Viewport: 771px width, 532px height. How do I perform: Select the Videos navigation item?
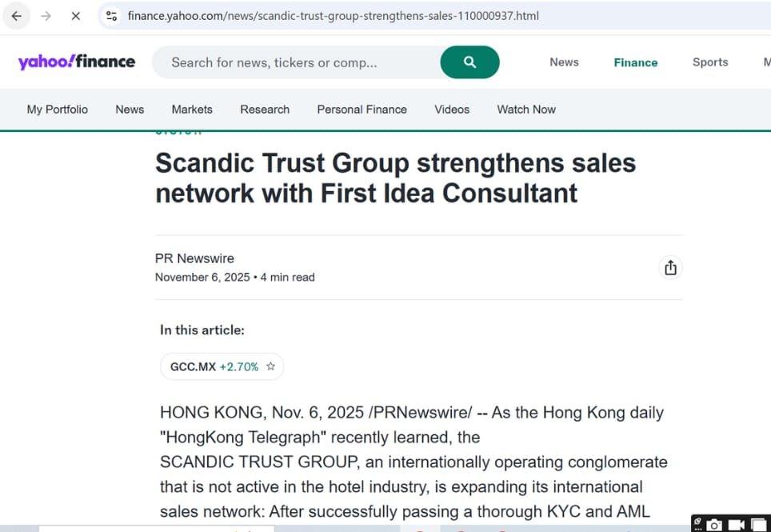[x=452, y=110]
